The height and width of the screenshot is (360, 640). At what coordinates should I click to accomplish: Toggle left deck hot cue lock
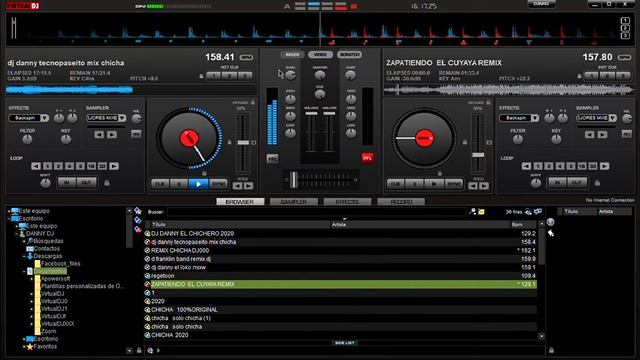click(201, 76)
